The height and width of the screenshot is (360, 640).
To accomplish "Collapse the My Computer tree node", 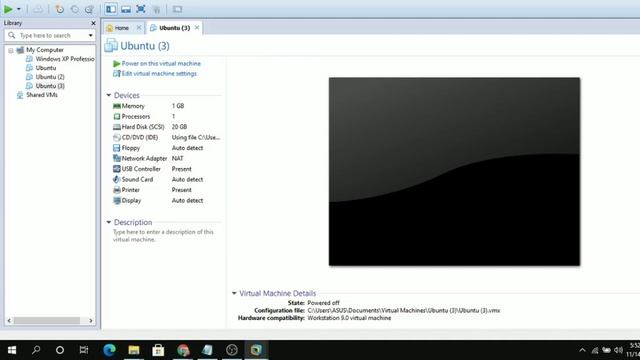I will [11, 50].
